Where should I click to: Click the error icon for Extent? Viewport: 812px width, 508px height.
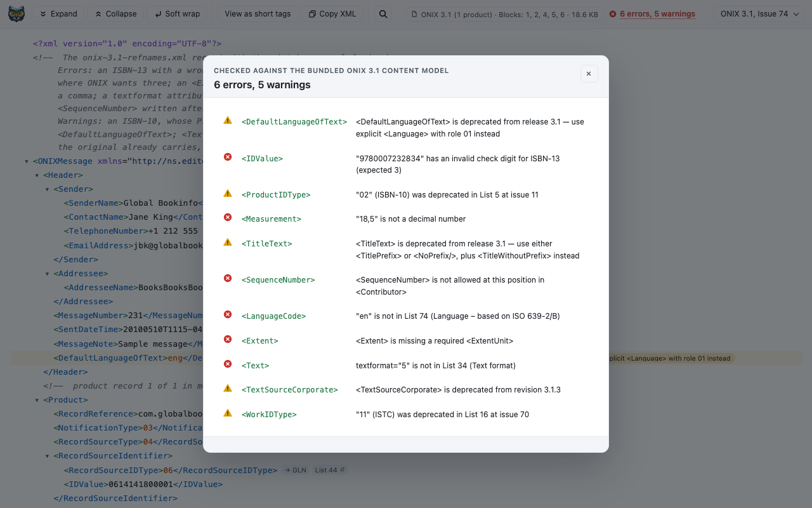point(228,340)
